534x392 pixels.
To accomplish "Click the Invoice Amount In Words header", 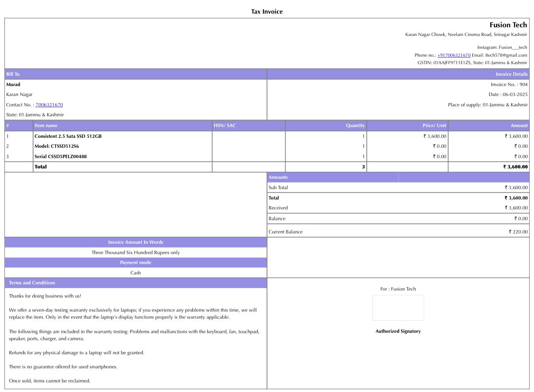I will [135, 242].
